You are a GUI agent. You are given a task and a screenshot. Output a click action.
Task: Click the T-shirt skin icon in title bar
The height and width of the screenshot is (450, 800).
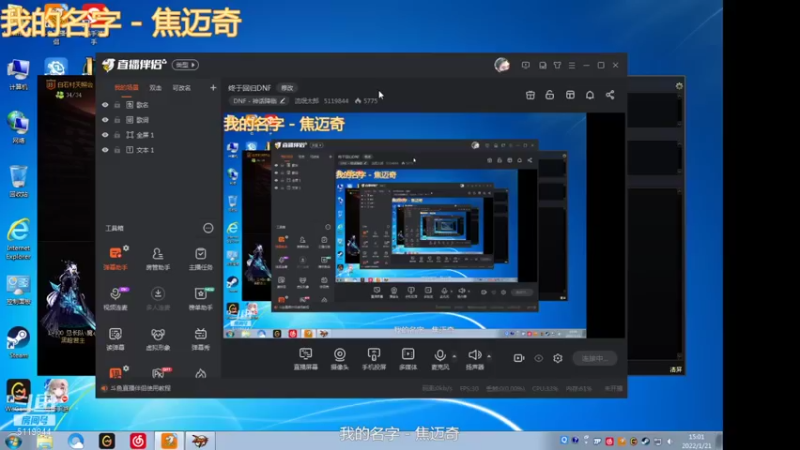(x=557, y=65)
